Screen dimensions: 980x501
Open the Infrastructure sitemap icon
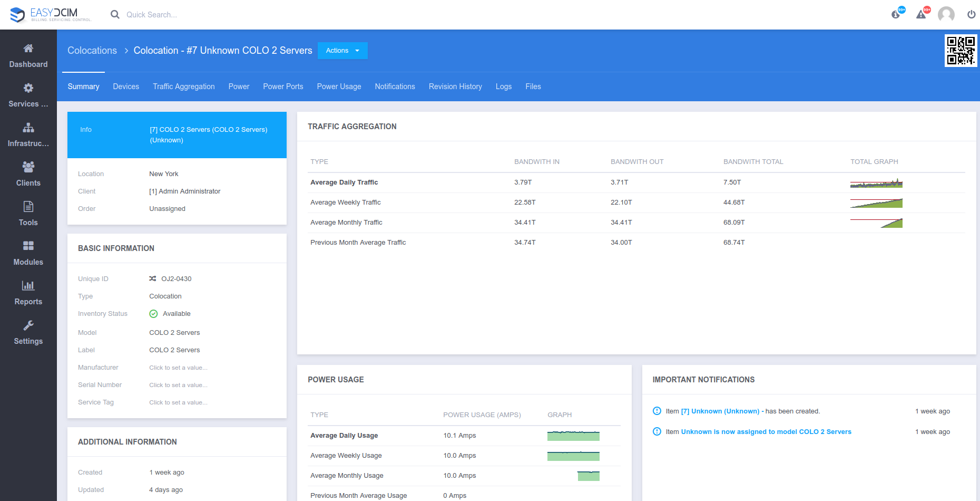pyautogui.click(x=28, y=128)
